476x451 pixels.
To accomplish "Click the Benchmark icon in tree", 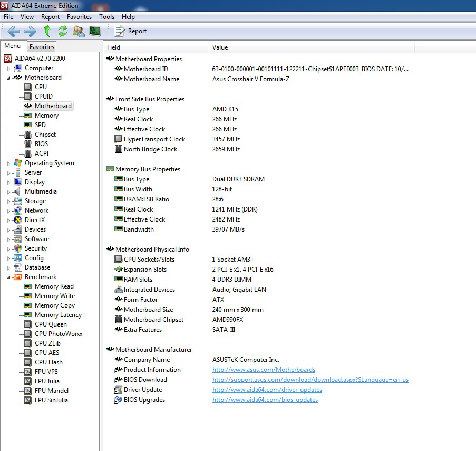I will pyautogui.click(x=18, y=277).
